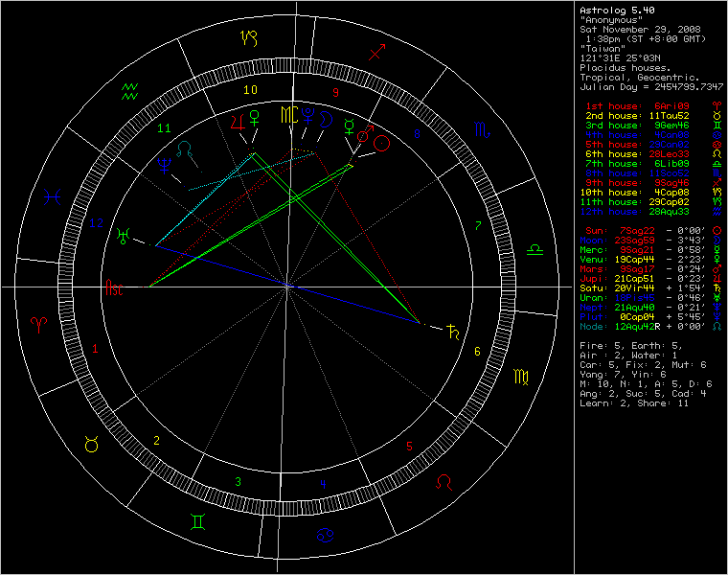Viewport: 728px width, 575px height.
Task: Select the 'Astrolog 5.40' title text
Action: [615, 10]
